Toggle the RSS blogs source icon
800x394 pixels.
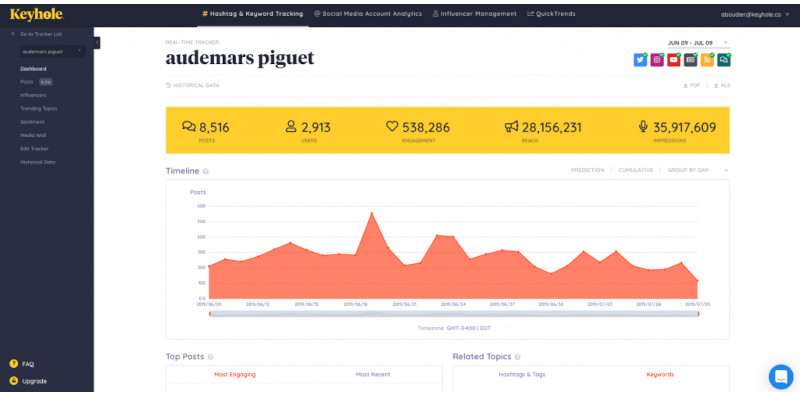tap(707, 60)
